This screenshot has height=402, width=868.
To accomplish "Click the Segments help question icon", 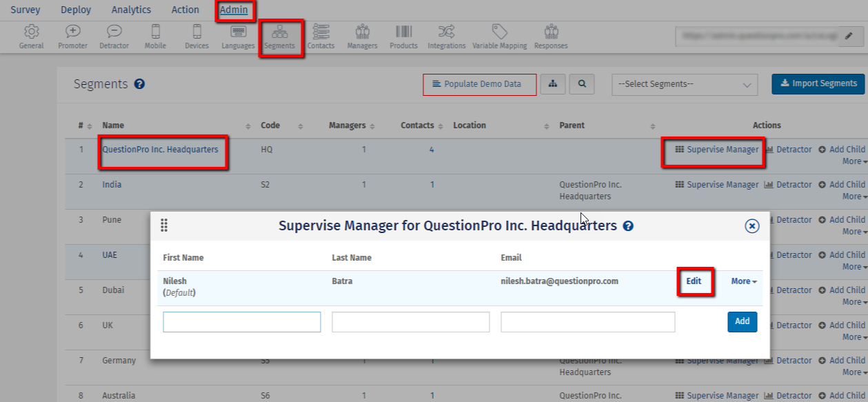I will 139,84.
